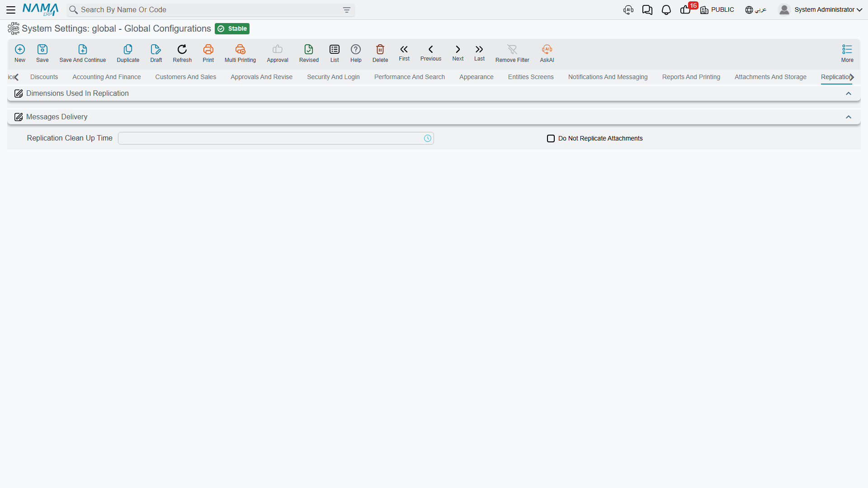
Task: Create a New record
Action: [20, 53]
